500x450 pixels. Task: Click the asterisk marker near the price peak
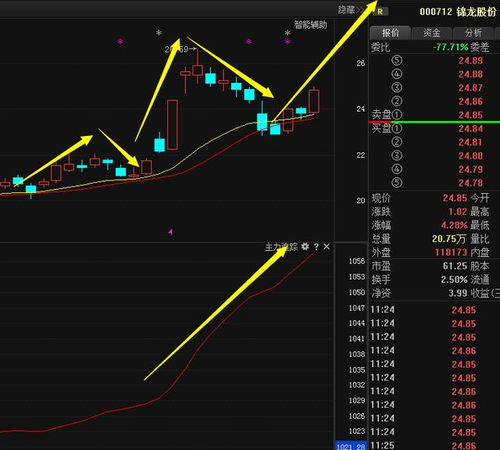pos(159,33)
